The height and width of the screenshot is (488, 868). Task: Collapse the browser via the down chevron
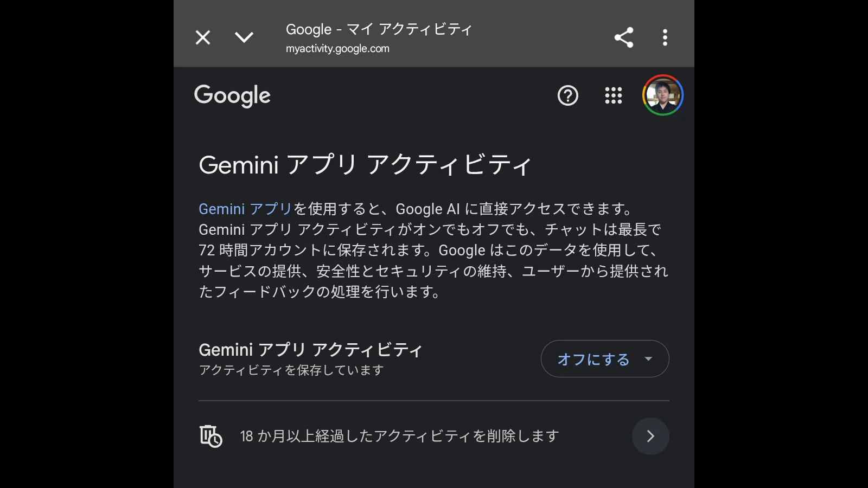pos(244,37)
